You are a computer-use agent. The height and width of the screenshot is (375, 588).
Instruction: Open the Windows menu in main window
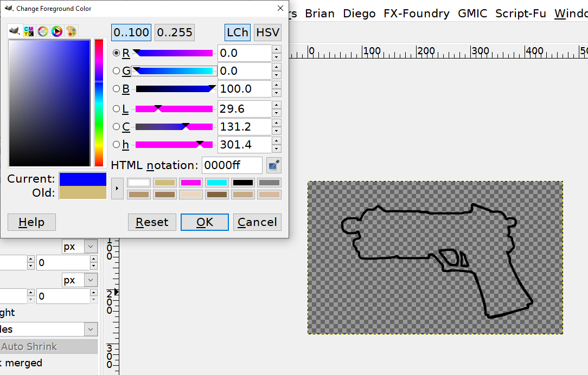click(571, 14)
